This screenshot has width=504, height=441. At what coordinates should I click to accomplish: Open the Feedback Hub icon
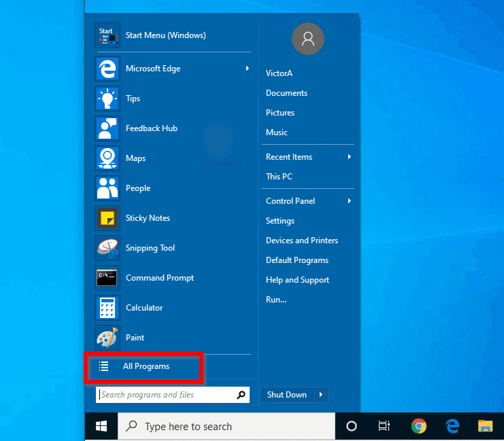[x=107, y=128]
